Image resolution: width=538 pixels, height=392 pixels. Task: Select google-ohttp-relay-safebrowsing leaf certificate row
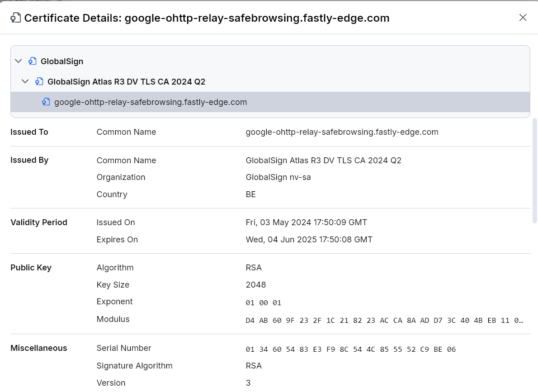pos(151,102)
